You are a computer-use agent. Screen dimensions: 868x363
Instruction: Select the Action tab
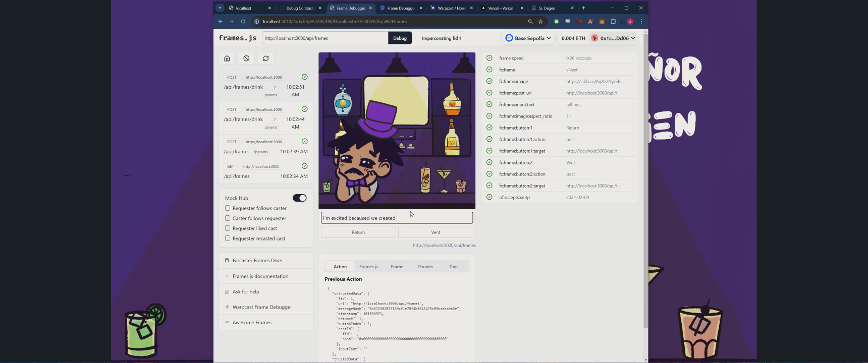[x=340, y=267]
